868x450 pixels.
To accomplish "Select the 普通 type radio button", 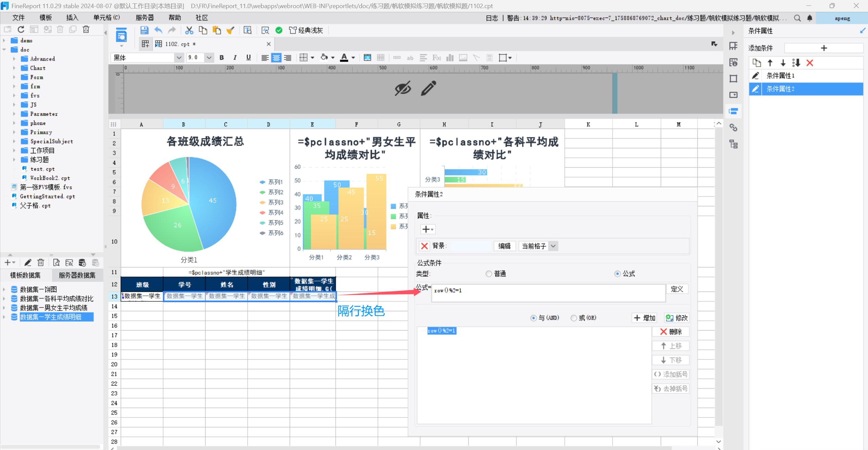I will point(489,274).
